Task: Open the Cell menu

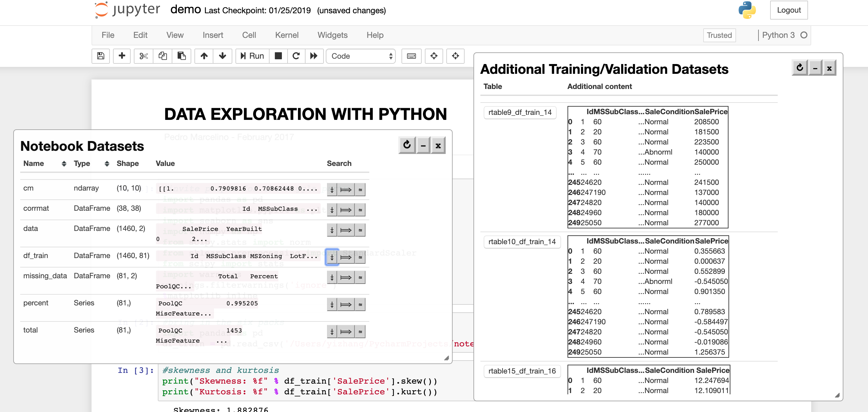Action: click(x=249, y=35)
